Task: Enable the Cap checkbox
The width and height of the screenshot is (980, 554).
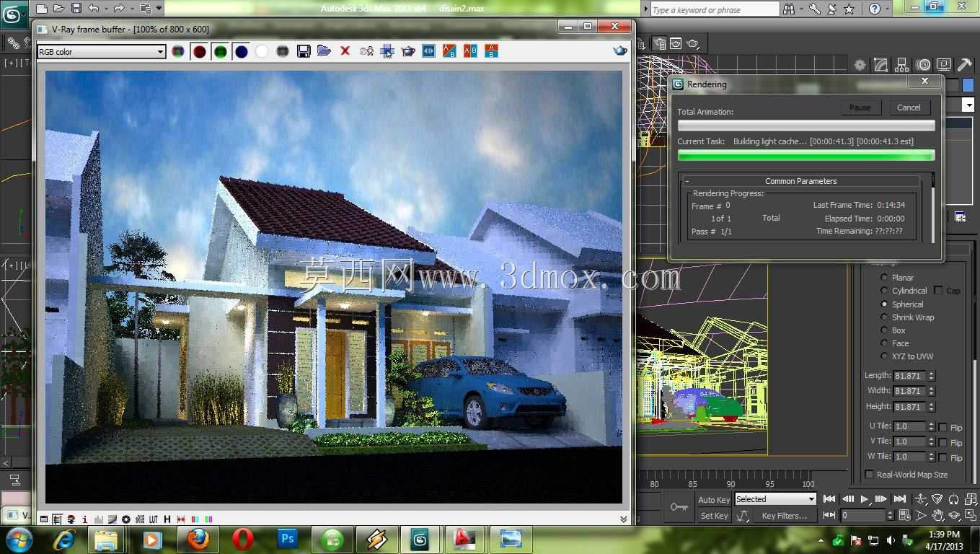Action: point(938,291)
